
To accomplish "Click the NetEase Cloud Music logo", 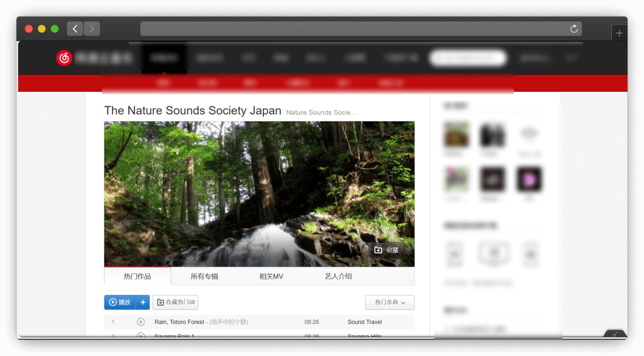I will [65, 58].
